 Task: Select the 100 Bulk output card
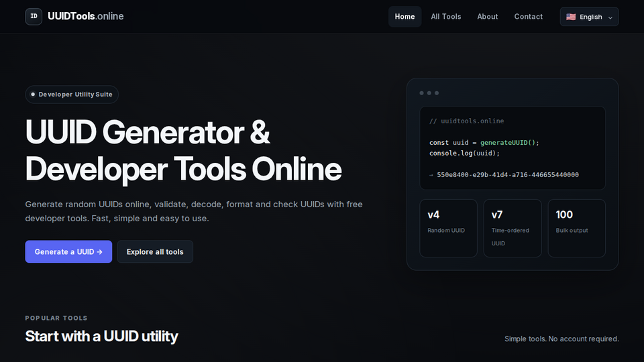pyautogui.click(x=576, y=228)
